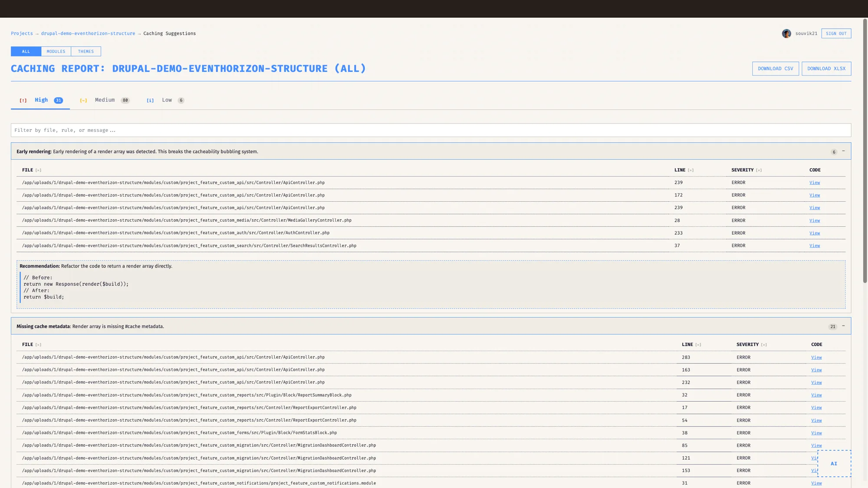Switch to the High severity tab

[40, 100]
